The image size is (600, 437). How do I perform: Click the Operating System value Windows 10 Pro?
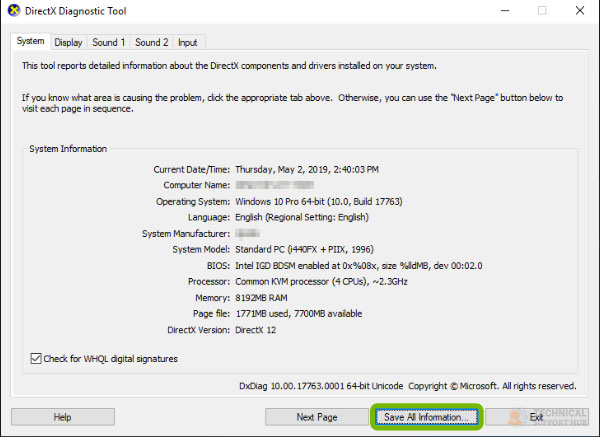(x=319, y=202)
